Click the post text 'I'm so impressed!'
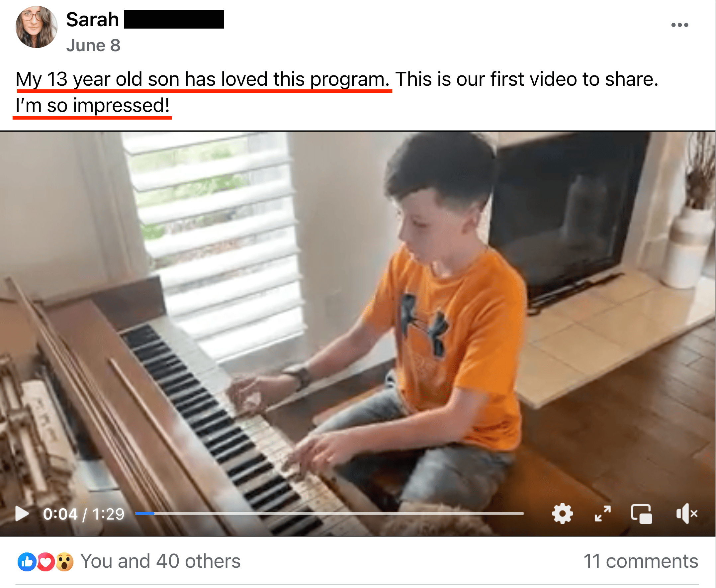 (x=92, y=105)
